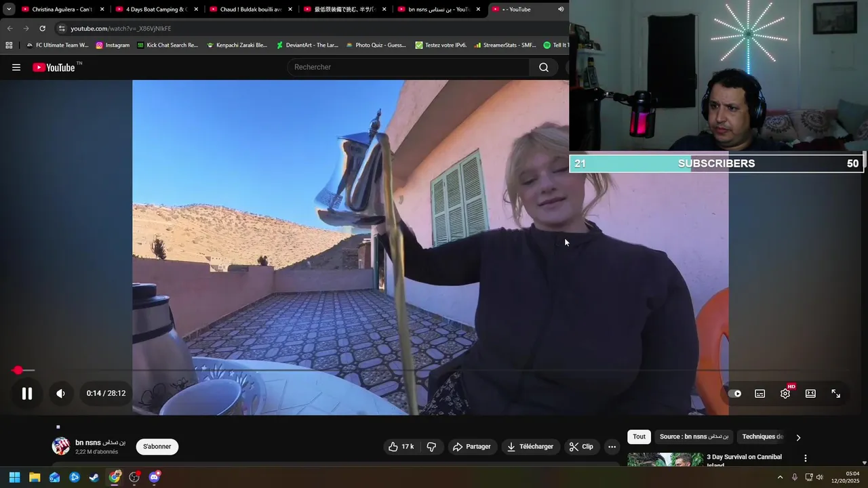
Task: Open the tab search dropdown arrow
Action: (x=9, y=9)
